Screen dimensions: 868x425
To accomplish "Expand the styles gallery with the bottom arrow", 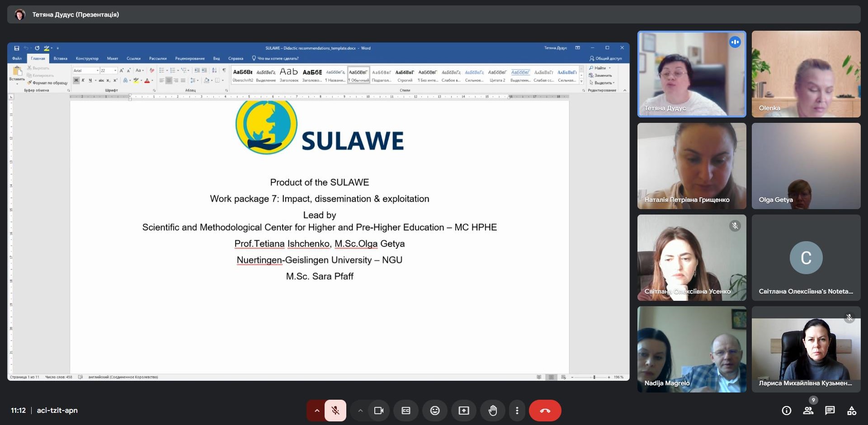I will click(581, 81).
